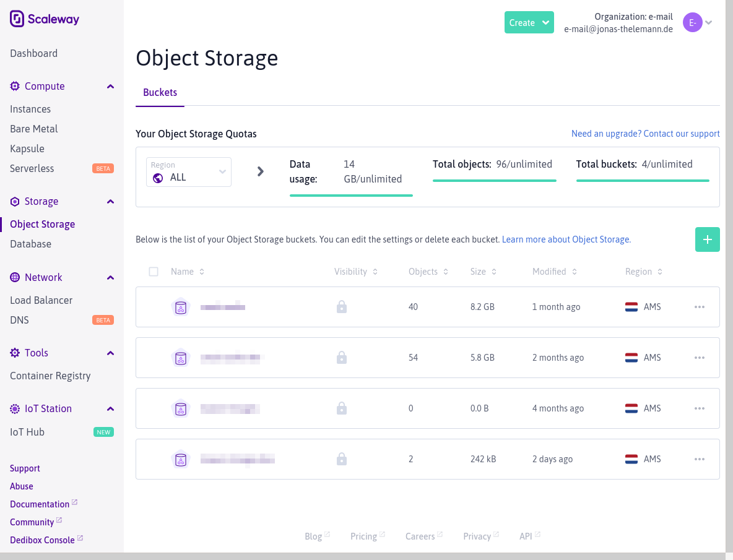The image size is (733, 560).
Task: Open Kapsule in the sidebar
Action: pyautogui.click(x=27, y=149)
